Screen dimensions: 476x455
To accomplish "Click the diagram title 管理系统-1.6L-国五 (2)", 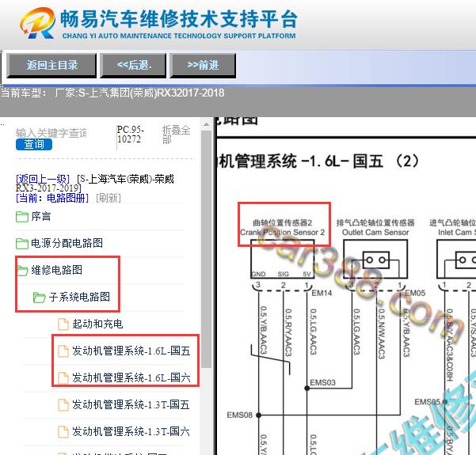I will point(318,161).
